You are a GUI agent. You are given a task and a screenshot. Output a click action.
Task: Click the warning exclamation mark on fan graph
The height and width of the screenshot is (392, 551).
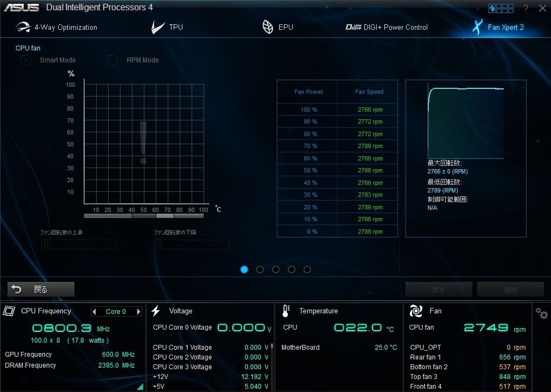tap(143, 143)
